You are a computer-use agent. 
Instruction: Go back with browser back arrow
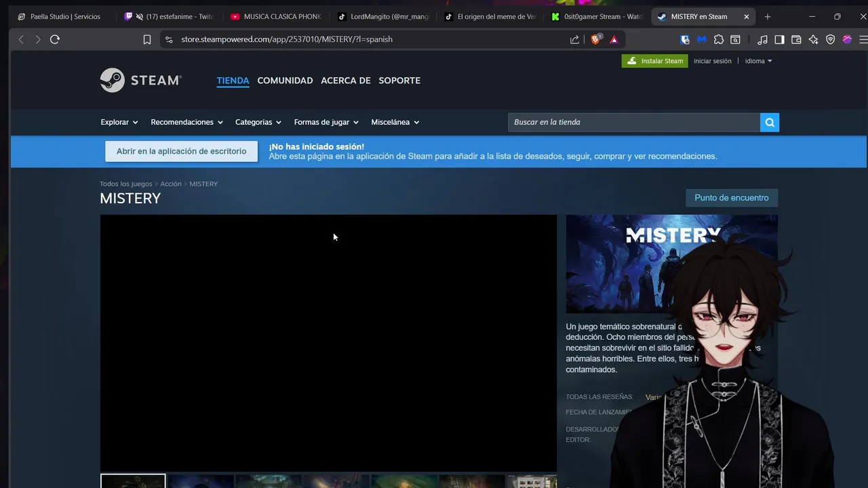[x=21, y=39]
